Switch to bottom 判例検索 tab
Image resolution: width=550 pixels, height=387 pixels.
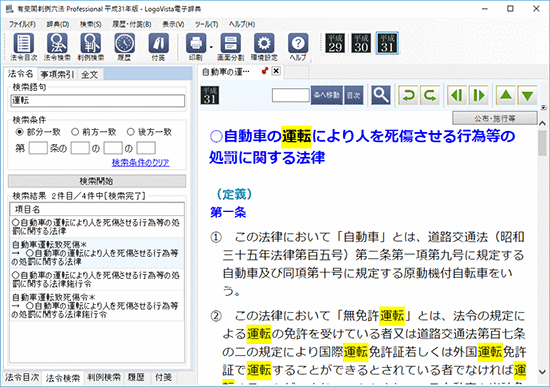pyautogui.click(x=104, y=378)
